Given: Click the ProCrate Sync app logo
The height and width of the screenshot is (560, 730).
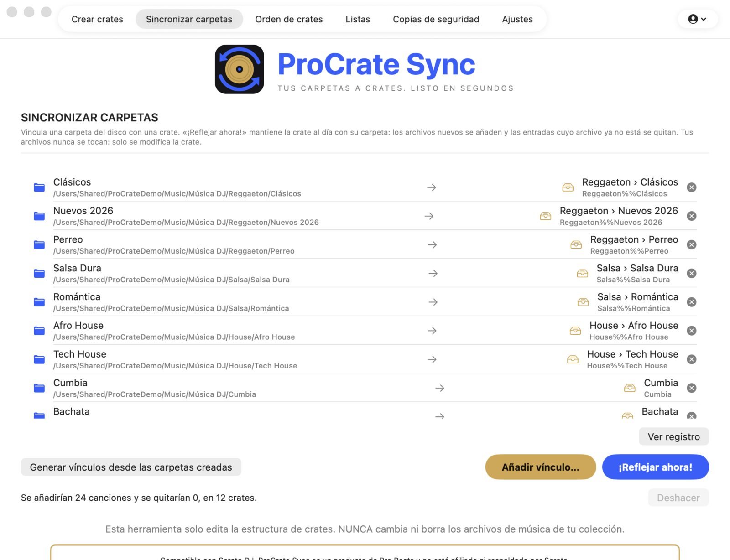Looking at the screenshot, I should pos(240,69).
